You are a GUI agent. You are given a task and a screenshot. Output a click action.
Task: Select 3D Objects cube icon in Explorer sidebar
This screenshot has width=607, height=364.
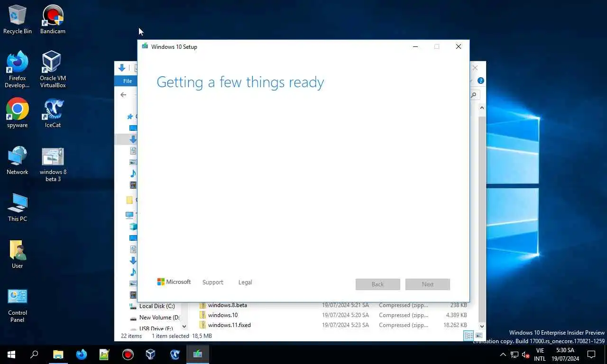click(133, 227)
